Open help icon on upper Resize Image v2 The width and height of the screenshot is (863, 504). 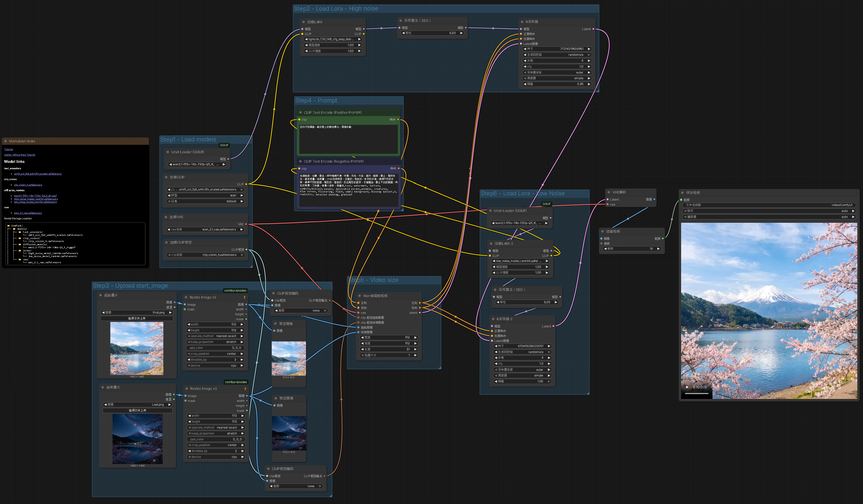click(245, 297)
